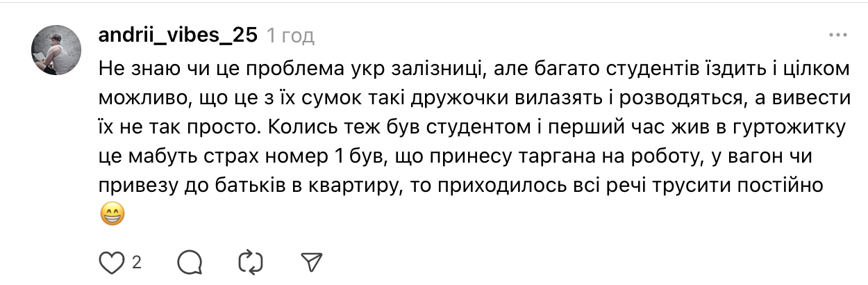This screenshot has width=868, height=285.
Task: Open the three-dot more options menu
Action: [837, 35]
